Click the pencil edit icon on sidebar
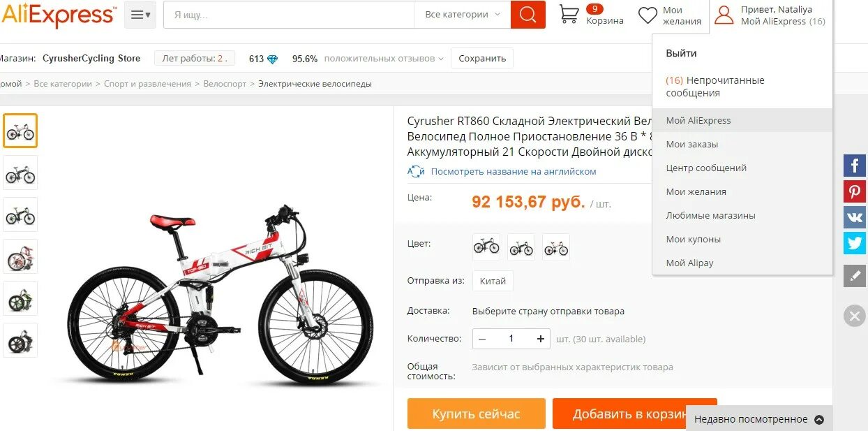Viewport: 868px width, 431px height. tap(855, 276)
